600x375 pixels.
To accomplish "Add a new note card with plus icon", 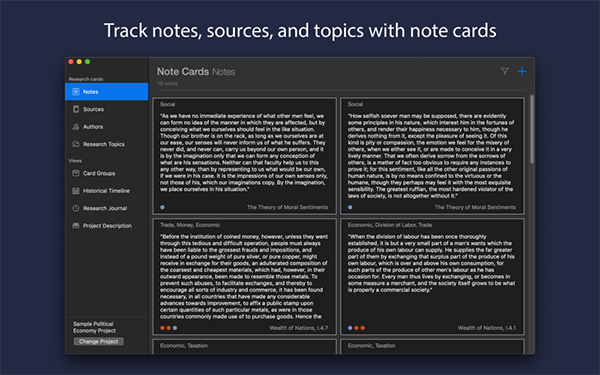I will click(x=522, y=71).
